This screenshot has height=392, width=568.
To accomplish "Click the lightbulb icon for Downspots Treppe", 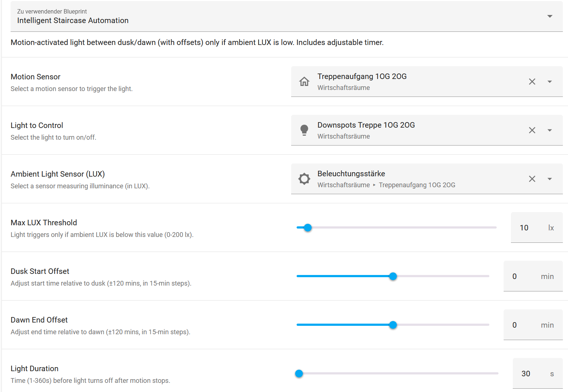I will click(x=304, y=130).
